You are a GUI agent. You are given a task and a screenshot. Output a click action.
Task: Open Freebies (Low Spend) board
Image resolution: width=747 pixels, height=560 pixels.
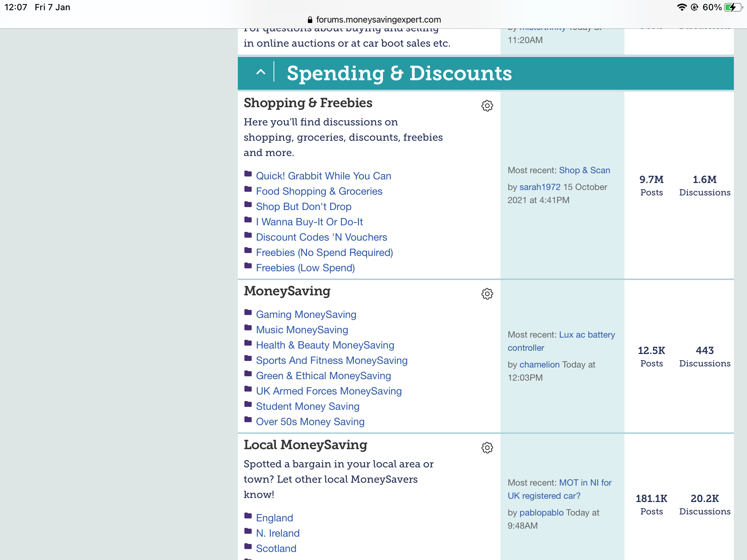click(305, 268)
